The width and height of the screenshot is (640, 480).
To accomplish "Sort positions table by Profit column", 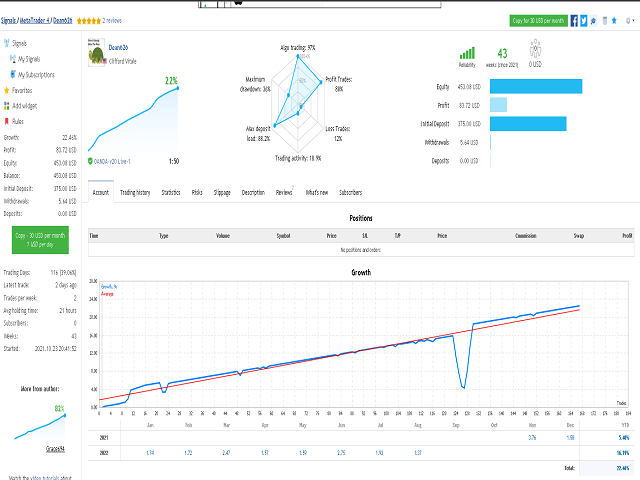I will click(x=627, y=236).
